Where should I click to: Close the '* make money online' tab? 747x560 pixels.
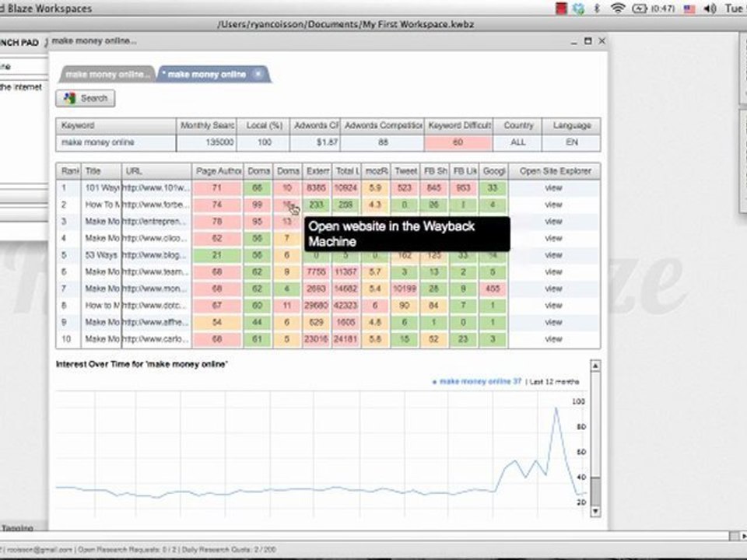(258, 74)
